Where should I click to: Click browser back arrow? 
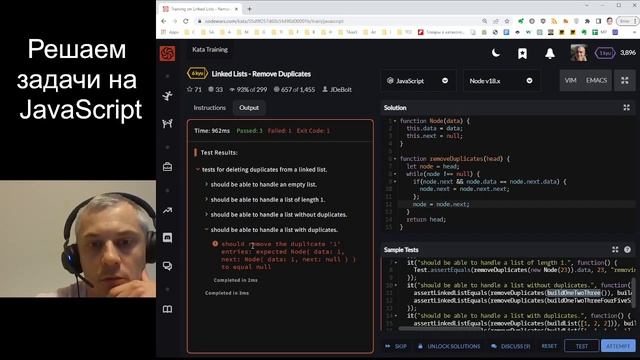(164, 21)
